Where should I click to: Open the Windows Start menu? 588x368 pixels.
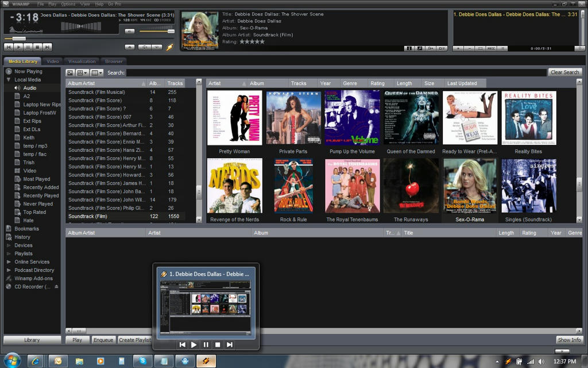(x=13, y=361)
